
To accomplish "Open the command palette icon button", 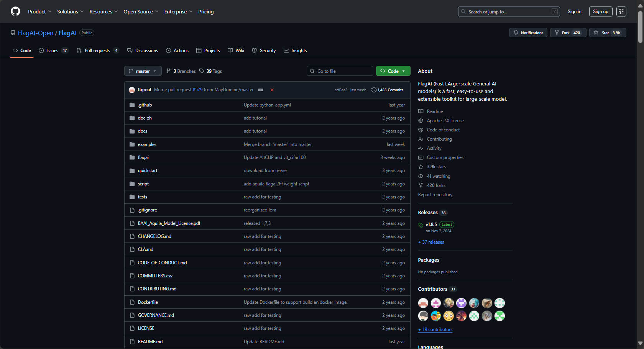I will pos(621,11).
